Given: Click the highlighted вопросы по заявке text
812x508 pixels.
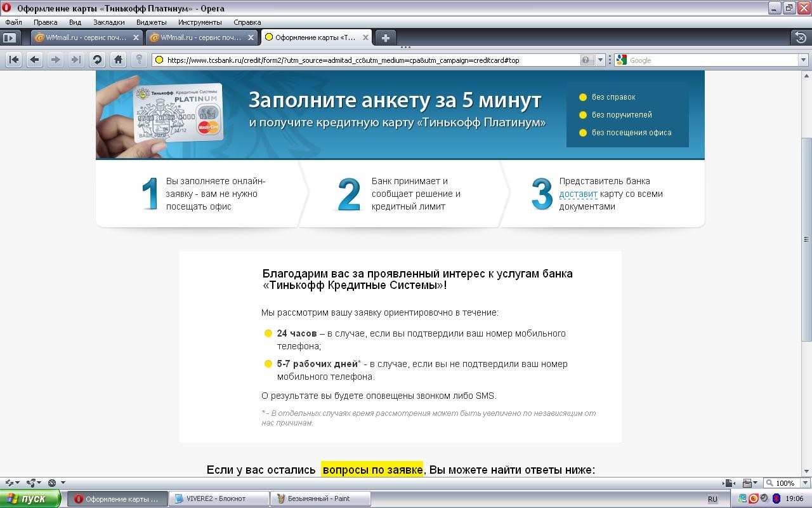Looking at the screenshot, I should [372, 470].
